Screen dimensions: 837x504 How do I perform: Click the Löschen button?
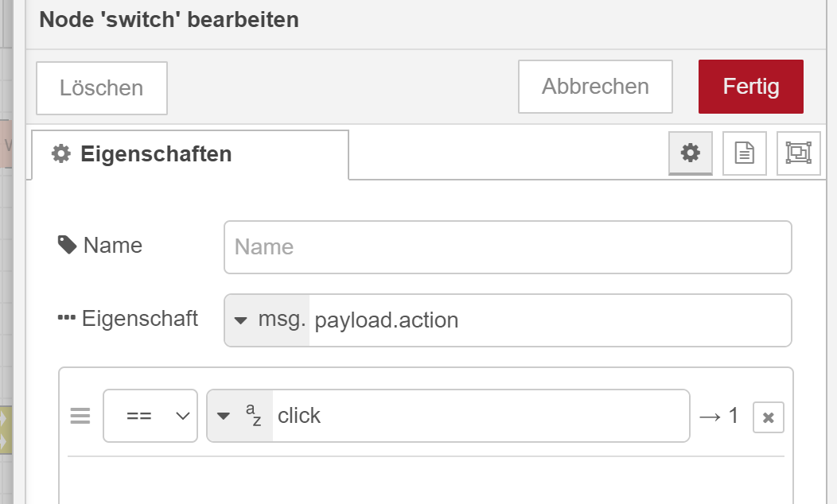[101, 88]
